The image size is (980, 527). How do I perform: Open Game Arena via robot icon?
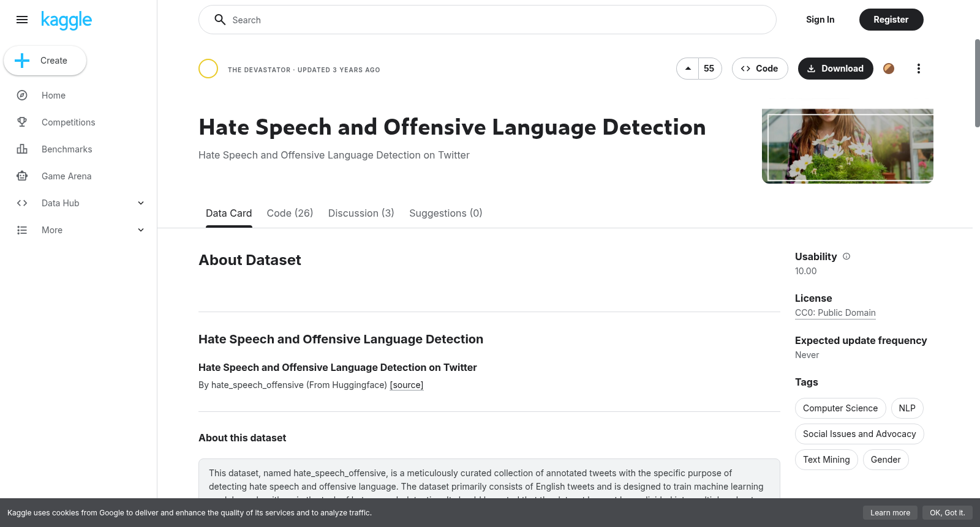point(22,176)
